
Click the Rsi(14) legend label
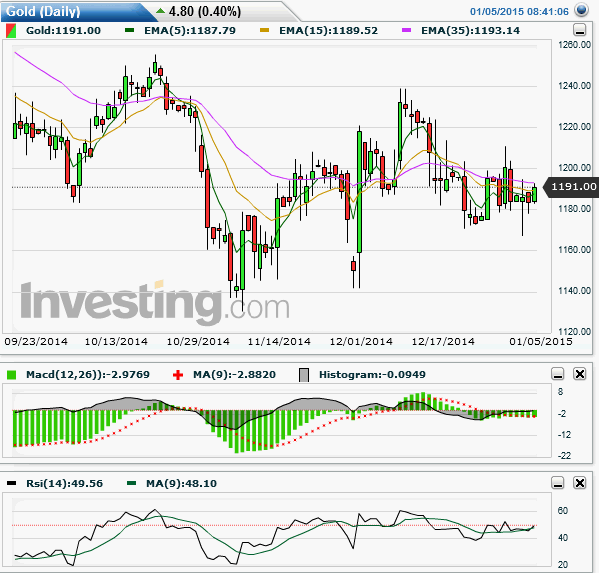pyautogui.click(x=64, y=484)
